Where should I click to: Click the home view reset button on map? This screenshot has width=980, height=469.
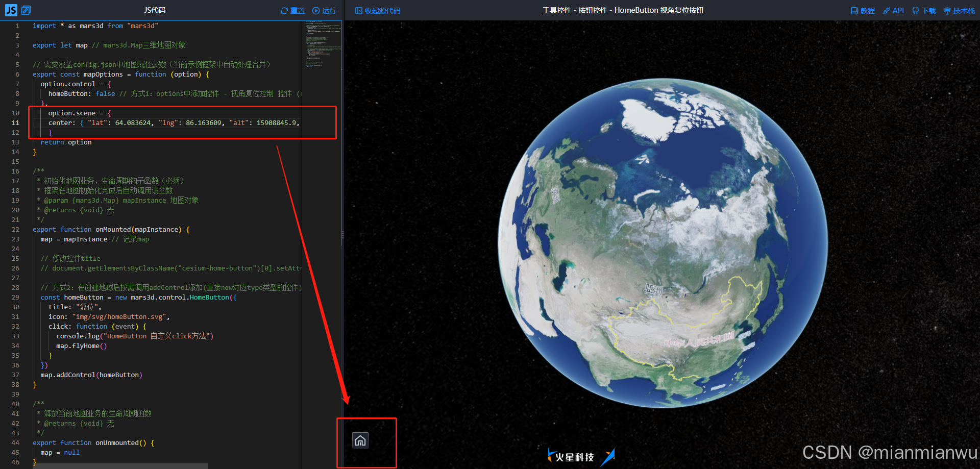(x=360, y=440)
